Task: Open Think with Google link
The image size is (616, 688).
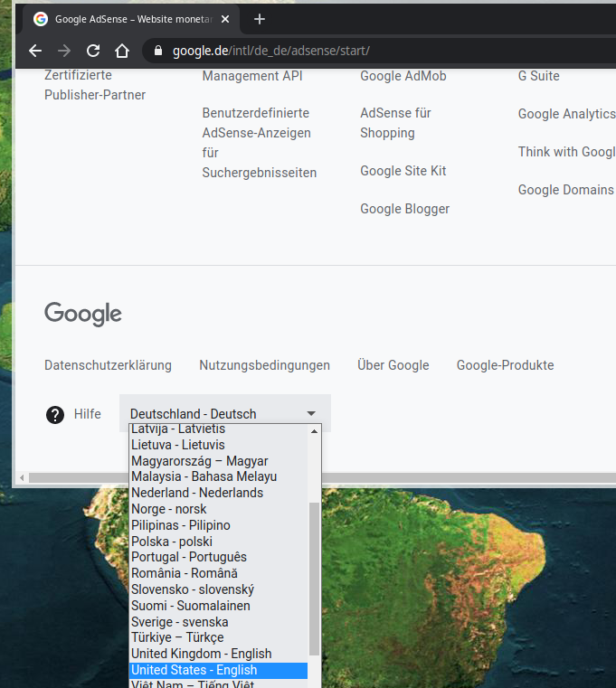Action: click(567, 152)
